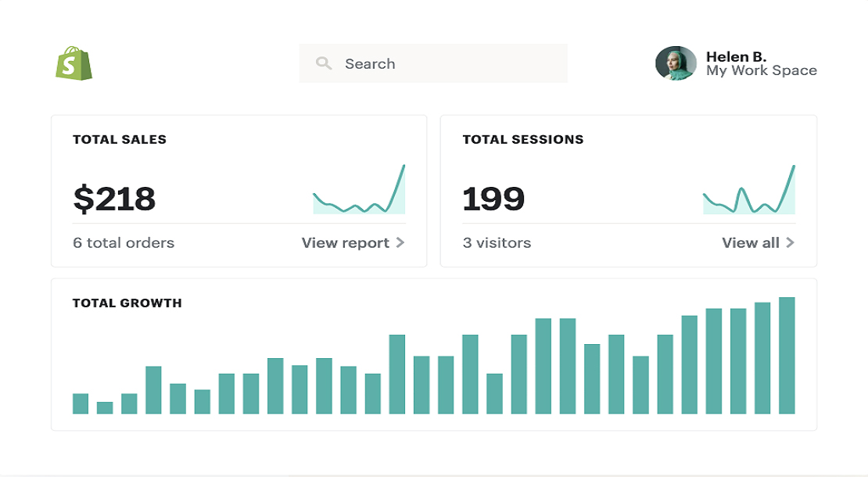Click the TOTAL GROWTH heading

point(127,303)
